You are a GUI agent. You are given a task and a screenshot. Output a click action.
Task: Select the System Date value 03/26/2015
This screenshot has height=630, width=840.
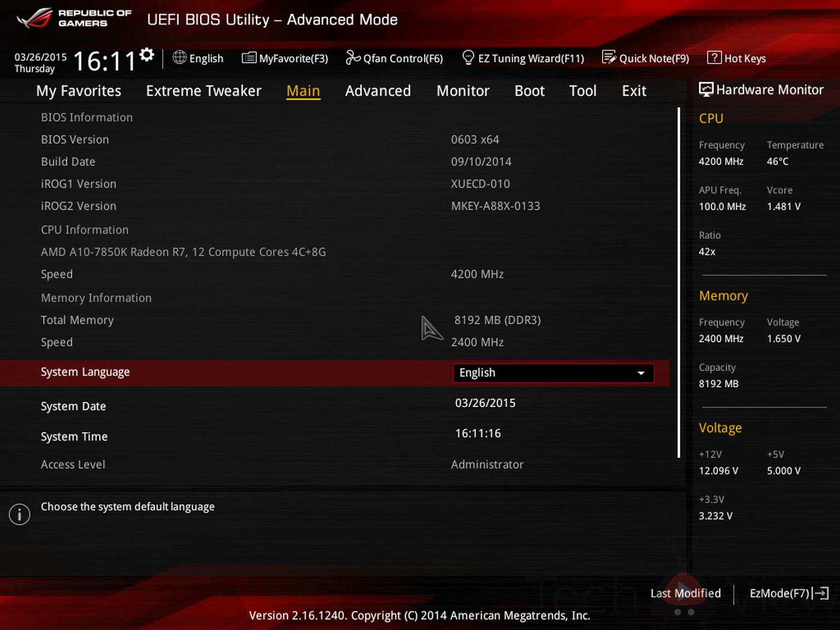(x=485, y=403)
